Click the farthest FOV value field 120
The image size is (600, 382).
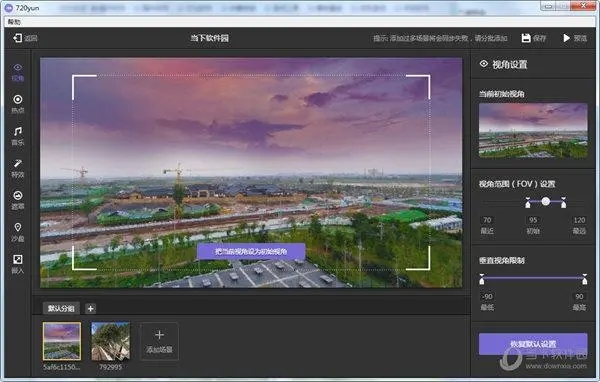click(x=579, y=220)
